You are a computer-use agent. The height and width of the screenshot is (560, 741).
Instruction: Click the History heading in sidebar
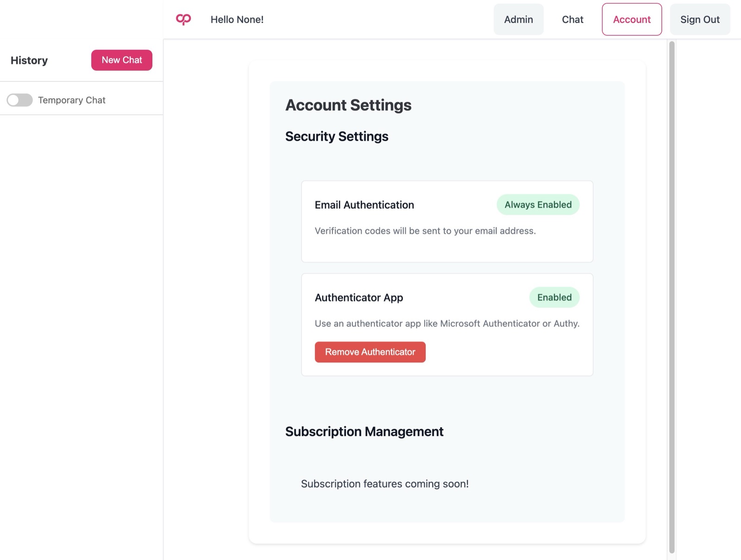(29, 60)
